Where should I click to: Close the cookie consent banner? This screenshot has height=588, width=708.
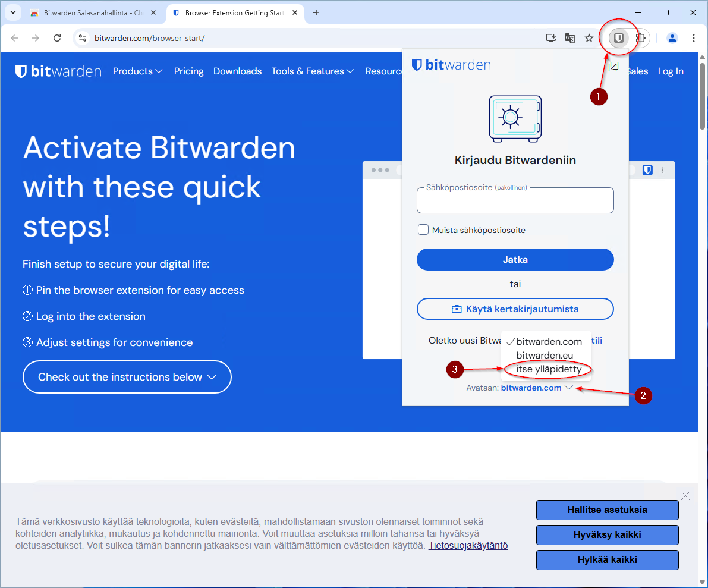coord(685,496)
